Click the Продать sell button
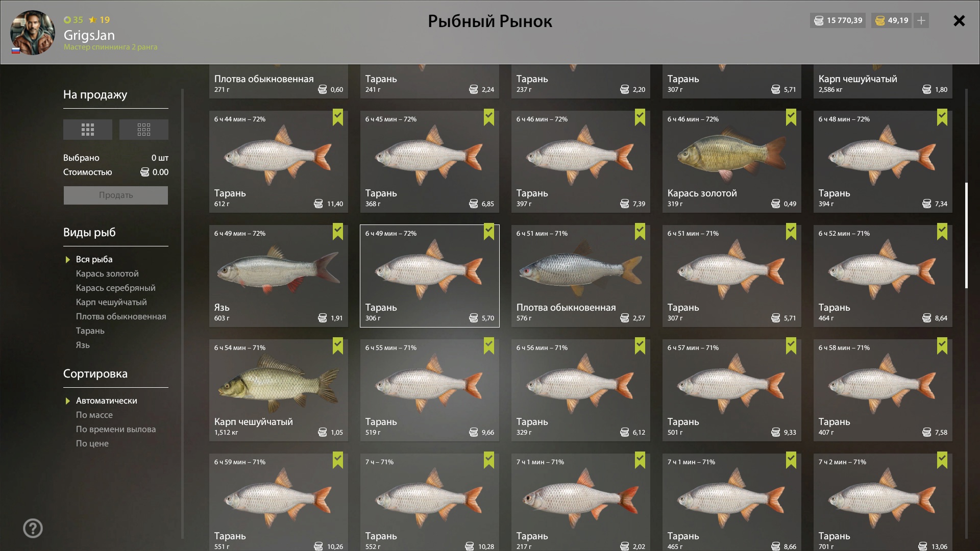This screenshot has height=551, width=980. [x=116, y=195]
